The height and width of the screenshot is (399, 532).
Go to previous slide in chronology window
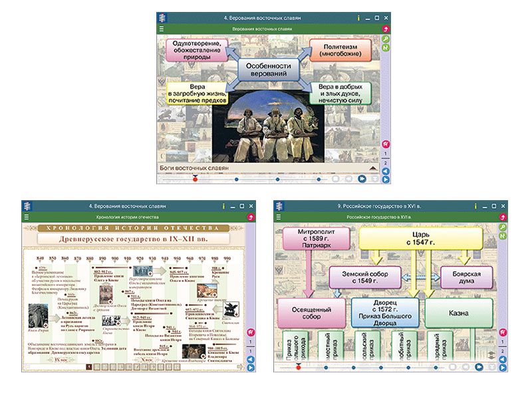251,360
